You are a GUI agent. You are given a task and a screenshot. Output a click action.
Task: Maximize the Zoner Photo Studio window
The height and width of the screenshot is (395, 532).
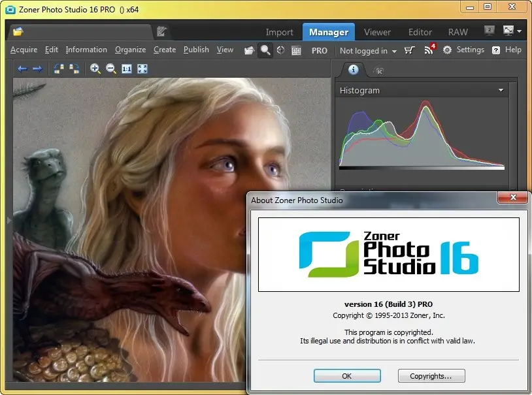(488, 7)
